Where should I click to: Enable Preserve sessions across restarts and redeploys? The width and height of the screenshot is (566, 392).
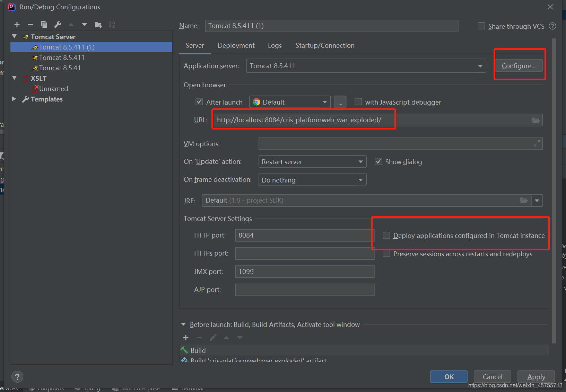point(386,254)
